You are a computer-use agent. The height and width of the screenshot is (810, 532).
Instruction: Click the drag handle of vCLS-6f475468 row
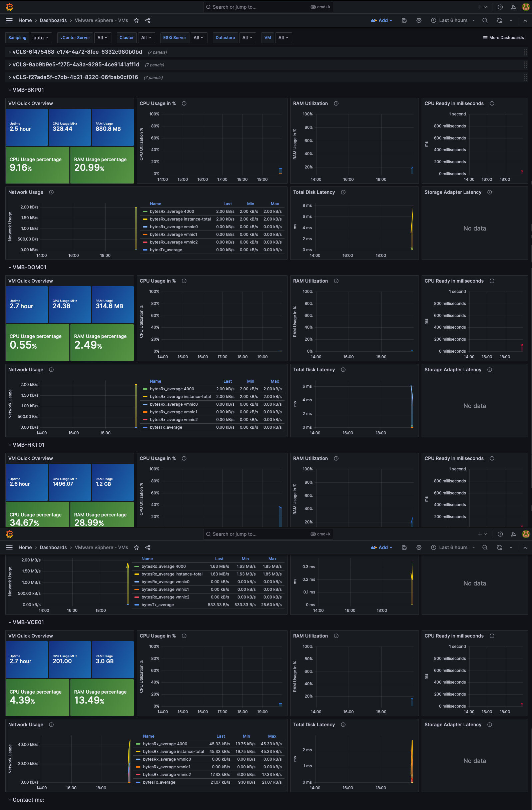click(526, 52)
